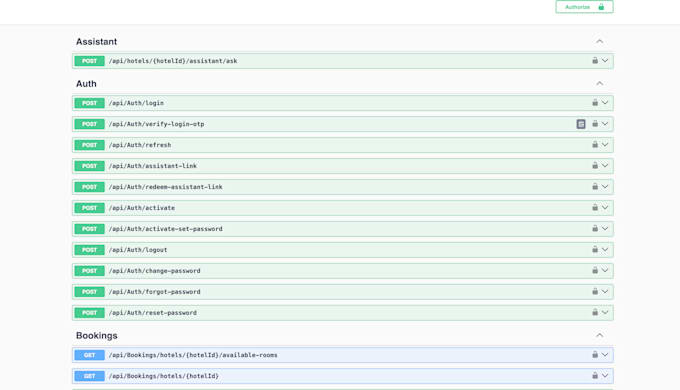Expand activate-set-password endpoint chevron

[x=605, y=228]
